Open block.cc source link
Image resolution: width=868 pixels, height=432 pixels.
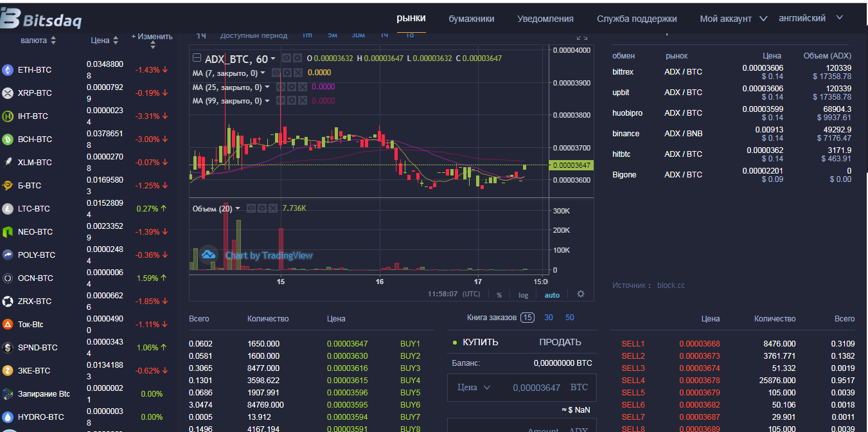click(671, 285)
